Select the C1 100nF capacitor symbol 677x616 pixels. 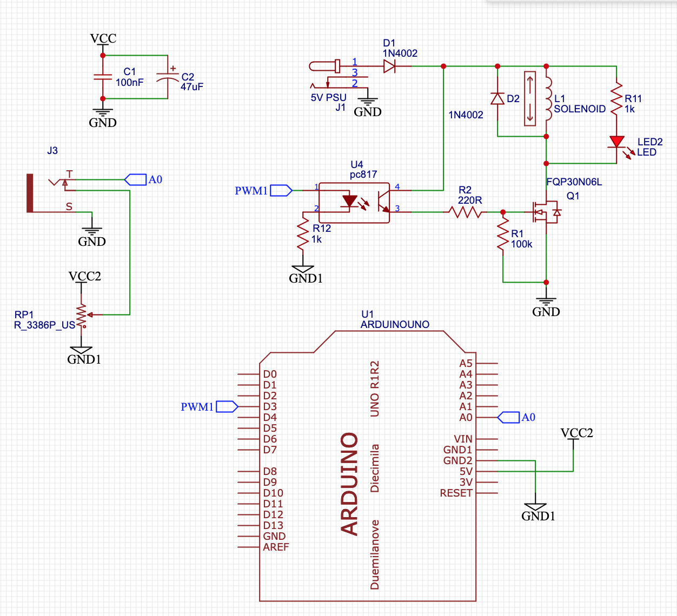(103, 77)
